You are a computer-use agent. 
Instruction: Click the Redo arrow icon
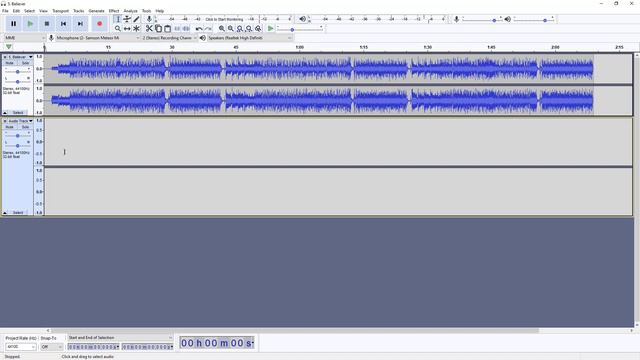(208, 29)
